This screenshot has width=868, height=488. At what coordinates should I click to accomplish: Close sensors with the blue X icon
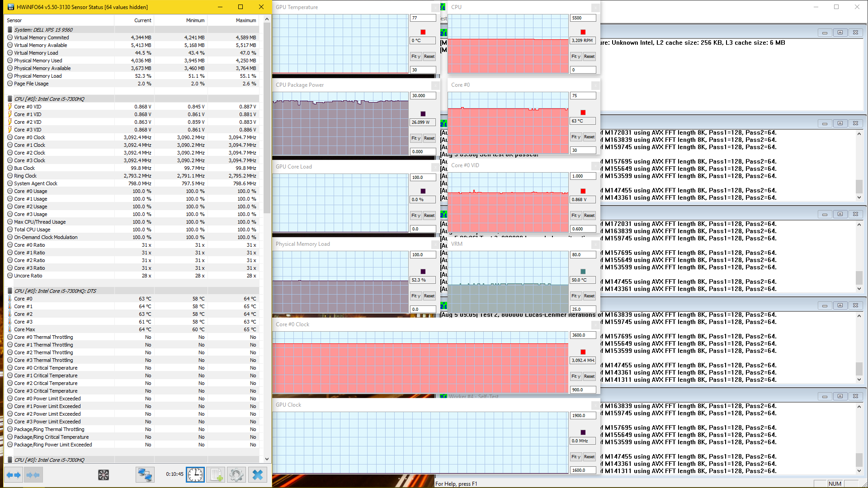point(258,475)
